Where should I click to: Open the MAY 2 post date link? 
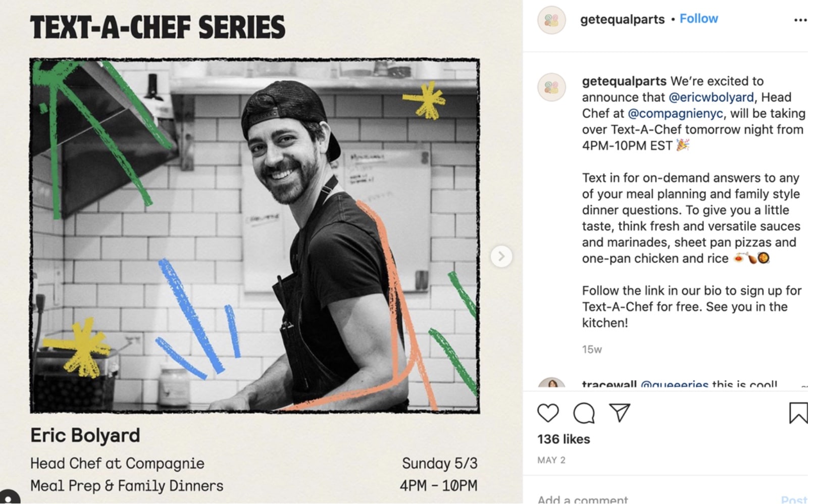tap(551, 460)
